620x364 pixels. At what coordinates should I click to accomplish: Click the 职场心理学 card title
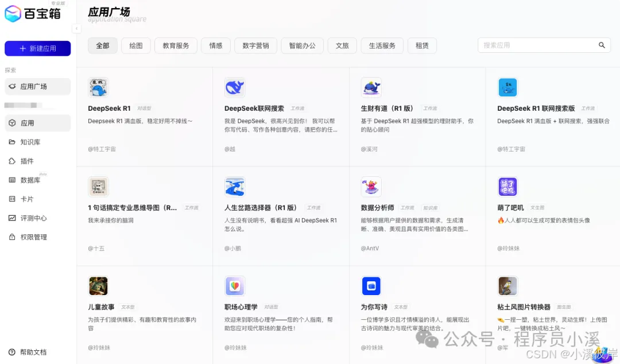[241, 307]
